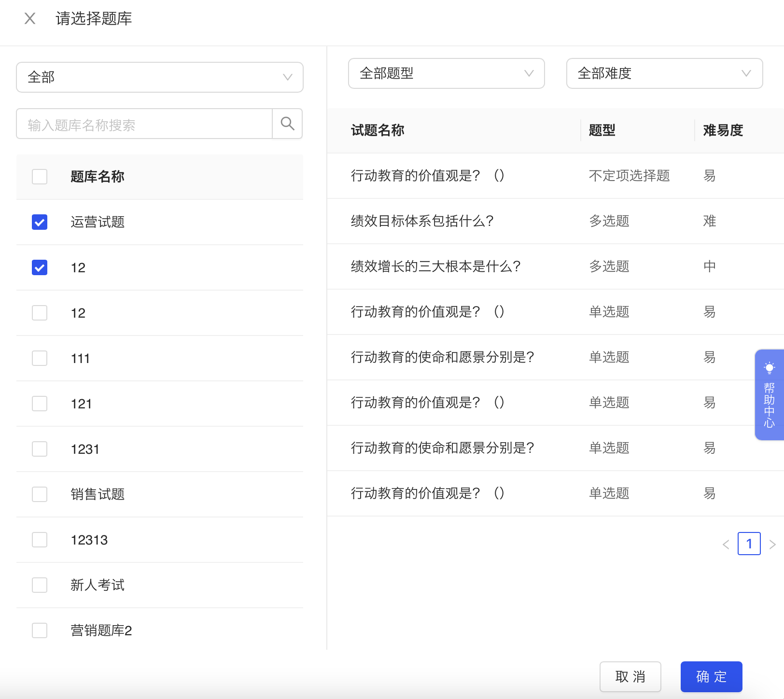The height and width of the screenshot is (699, 784).
Task: Check the 121 question bank checkbox
Action: 40,404
